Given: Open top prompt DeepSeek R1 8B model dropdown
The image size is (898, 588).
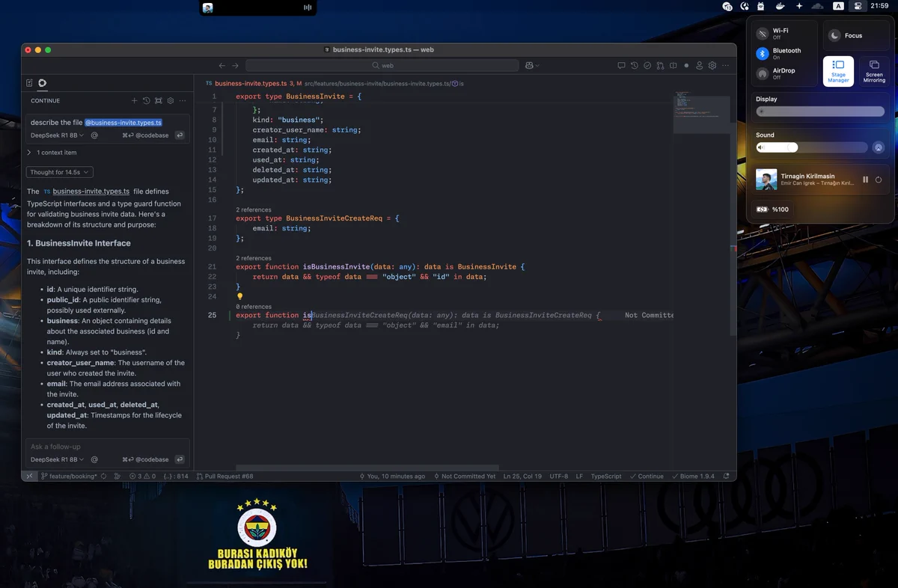Looking at the screenshot, I should [58, 135].
